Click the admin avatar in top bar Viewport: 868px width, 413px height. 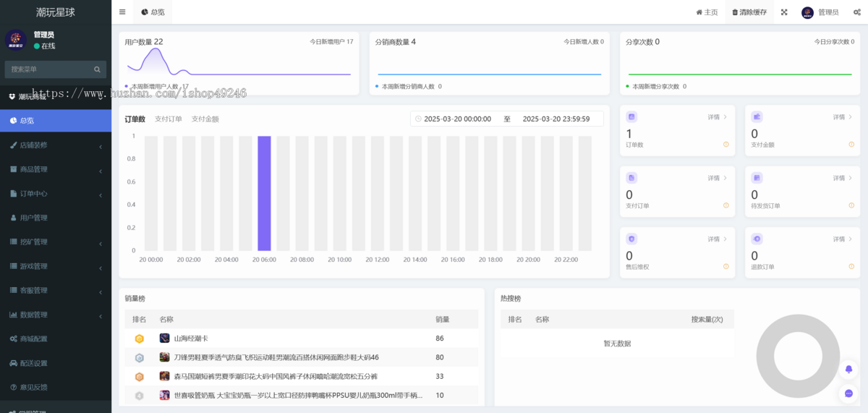click(x=807, y=12)
